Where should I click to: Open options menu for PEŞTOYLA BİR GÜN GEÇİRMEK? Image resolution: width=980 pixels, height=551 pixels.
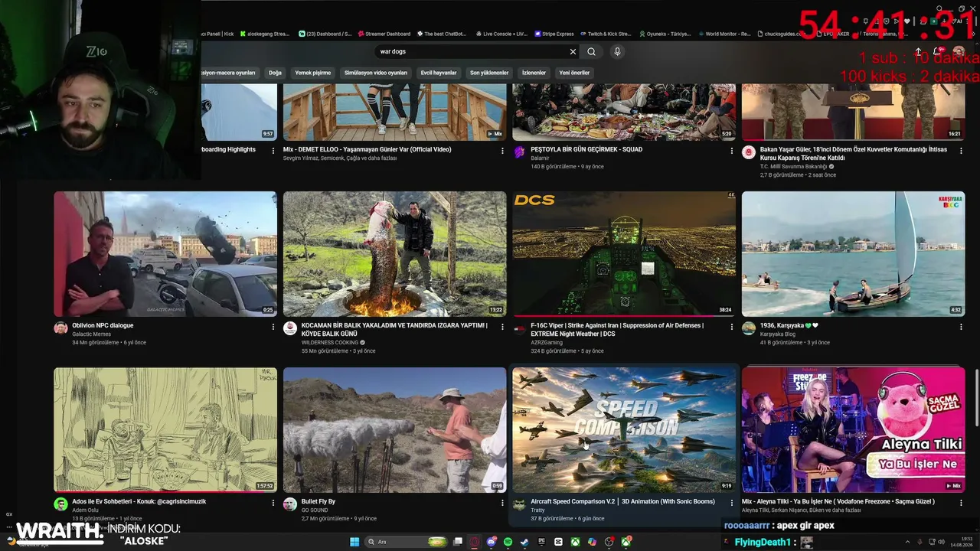[x=732, y=150]
